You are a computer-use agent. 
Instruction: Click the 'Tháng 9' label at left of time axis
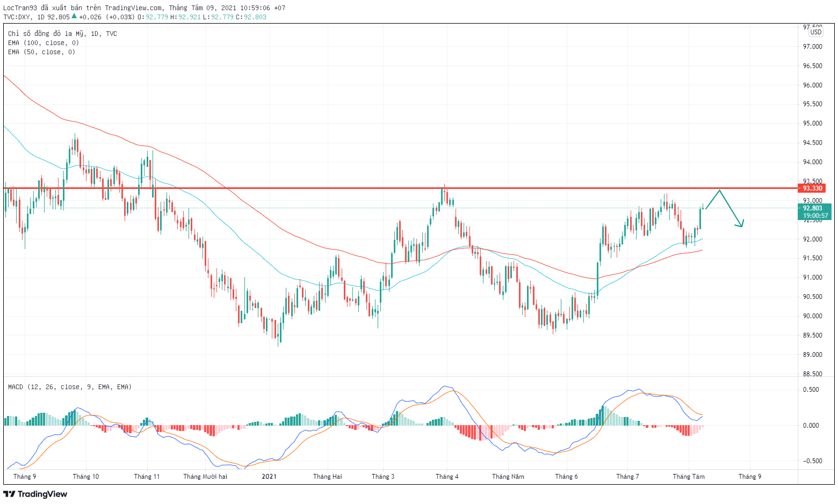[x=25, y=477]
